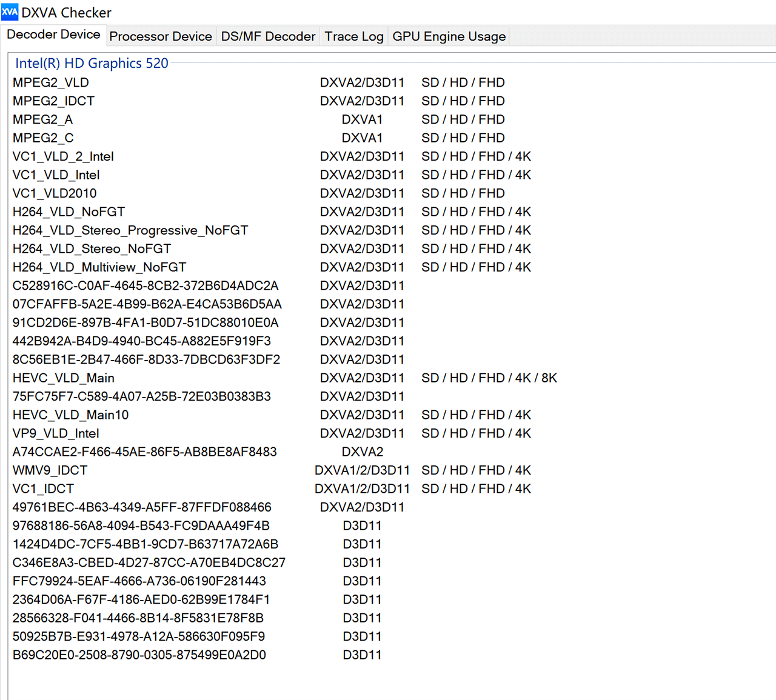
Task: Select GUID FFC79924-5EAF-4666-A736-06190F281443
Action: click(139, 581)
